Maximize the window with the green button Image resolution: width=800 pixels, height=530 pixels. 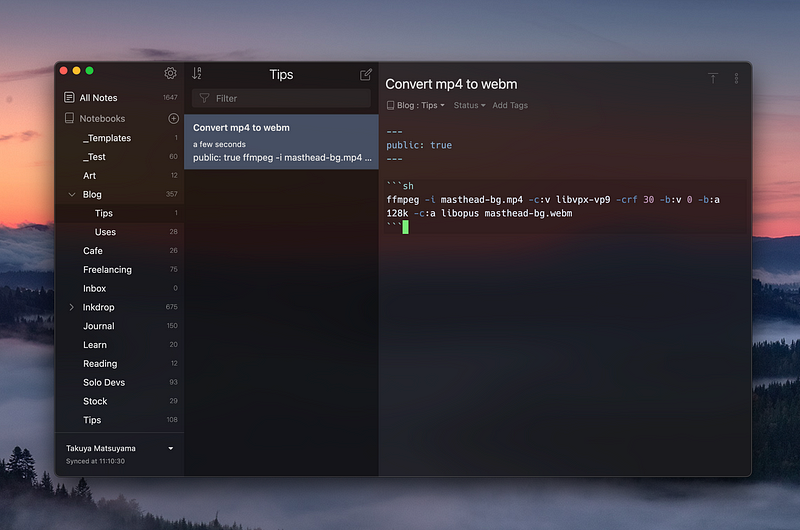89,71
